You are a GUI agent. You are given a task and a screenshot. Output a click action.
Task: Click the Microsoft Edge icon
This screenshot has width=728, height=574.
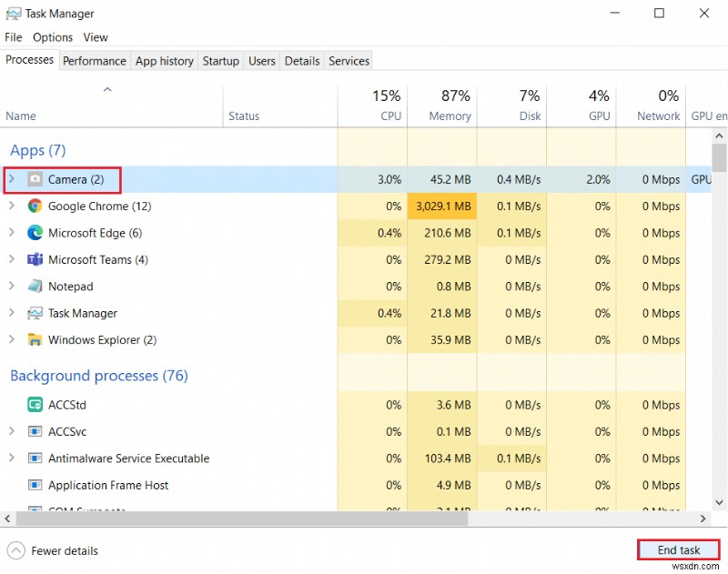(x=35, y=233)
